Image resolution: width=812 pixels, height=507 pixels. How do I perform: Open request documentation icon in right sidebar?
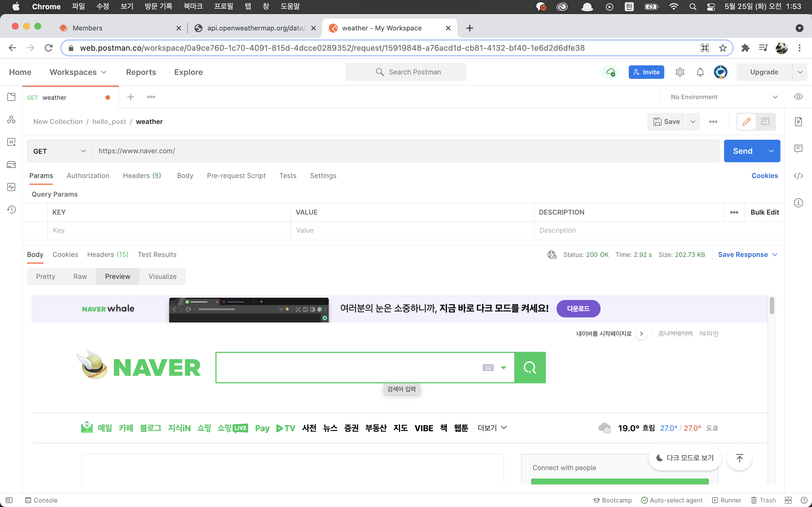pyautogui.click(x=798, y=122)
